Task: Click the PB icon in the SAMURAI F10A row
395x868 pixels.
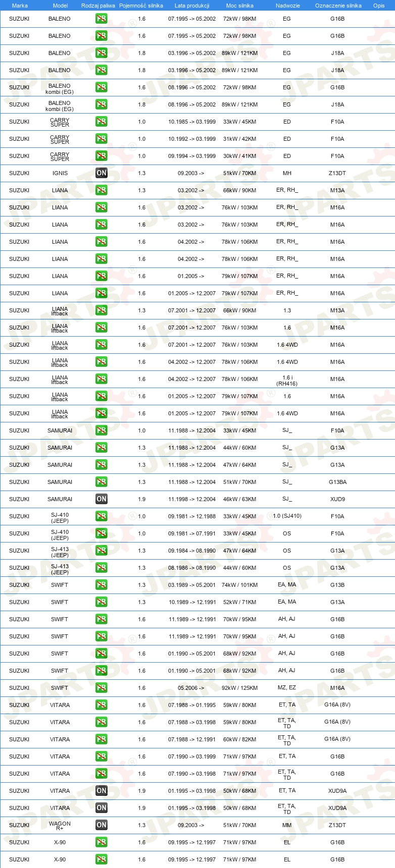Action: 102,430
